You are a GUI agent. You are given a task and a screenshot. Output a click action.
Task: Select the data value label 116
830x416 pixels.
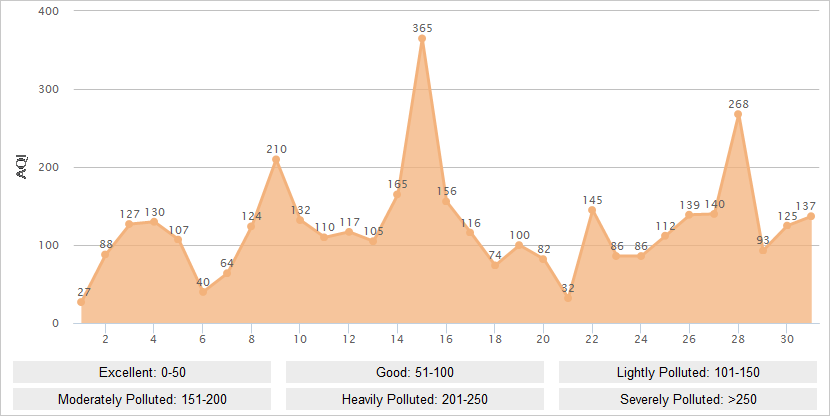[x=471, y=223]
